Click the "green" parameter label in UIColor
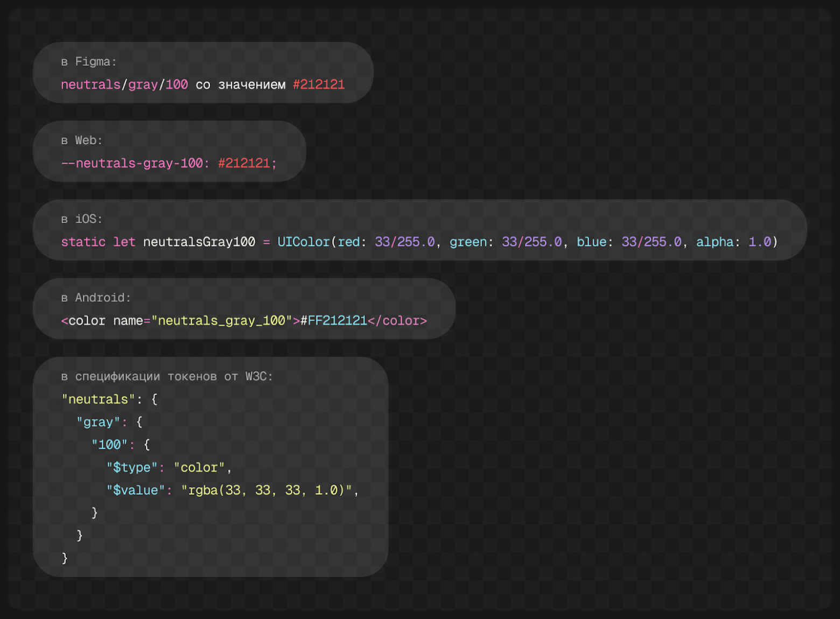The width and height of the screenshot is (840, 619). point(468,242)
